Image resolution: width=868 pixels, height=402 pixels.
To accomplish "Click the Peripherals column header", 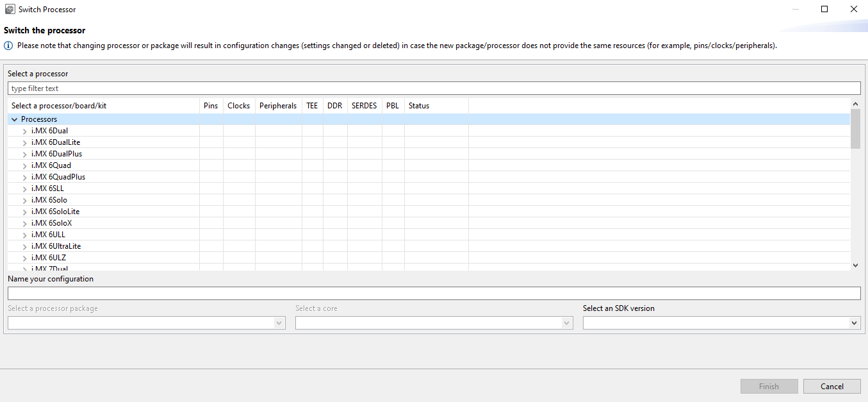I will (278, 106).
